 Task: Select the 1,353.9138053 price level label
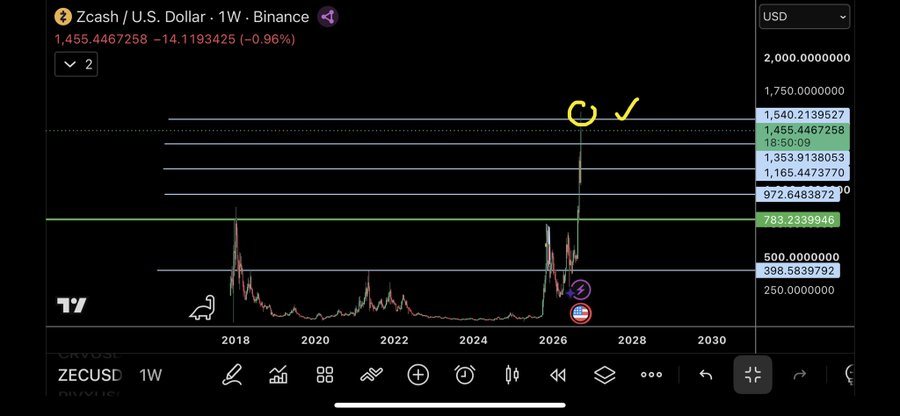click(802, 158)
